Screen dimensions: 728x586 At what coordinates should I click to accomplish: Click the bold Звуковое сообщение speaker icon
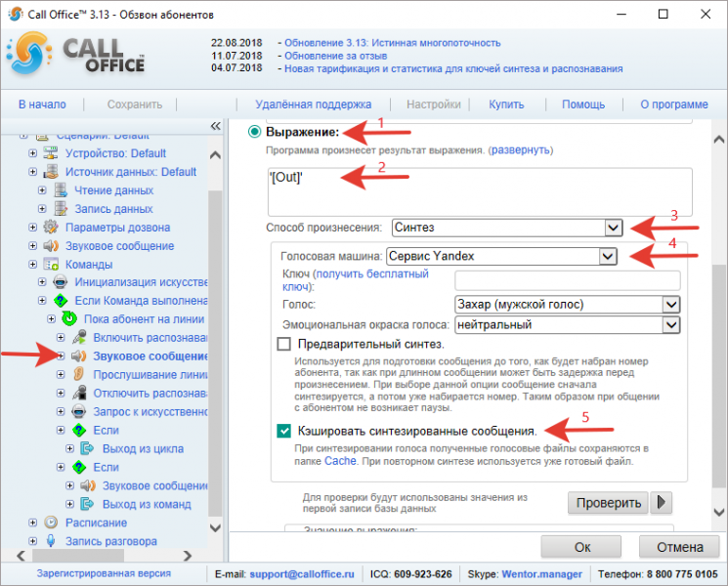point(78,356)
